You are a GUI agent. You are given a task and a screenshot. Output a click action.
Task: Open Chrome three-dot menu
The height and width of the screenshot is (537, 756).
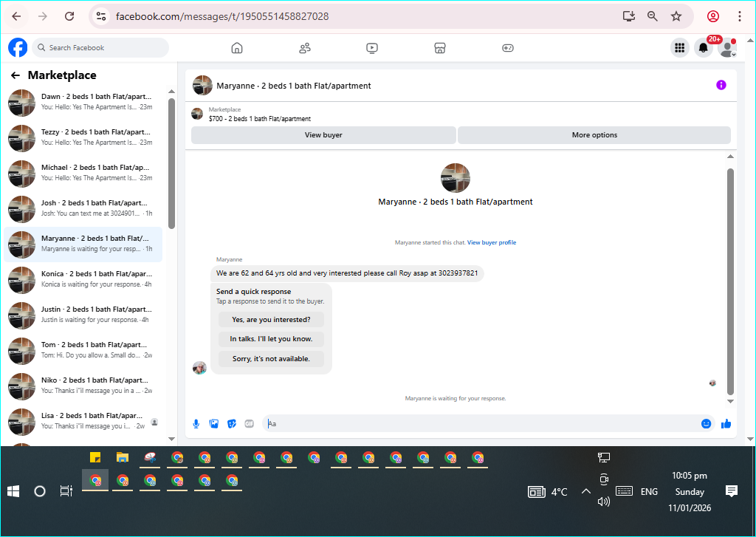(740, 16)
